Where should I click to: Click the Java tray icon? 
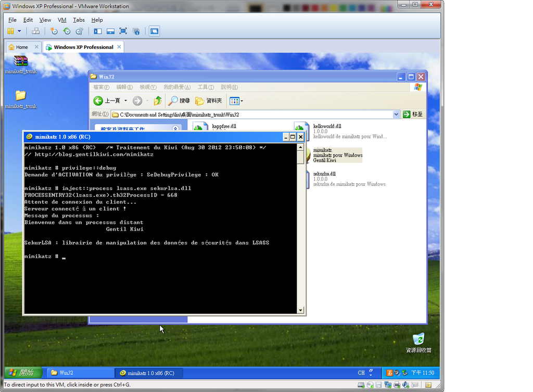[389, 373]
